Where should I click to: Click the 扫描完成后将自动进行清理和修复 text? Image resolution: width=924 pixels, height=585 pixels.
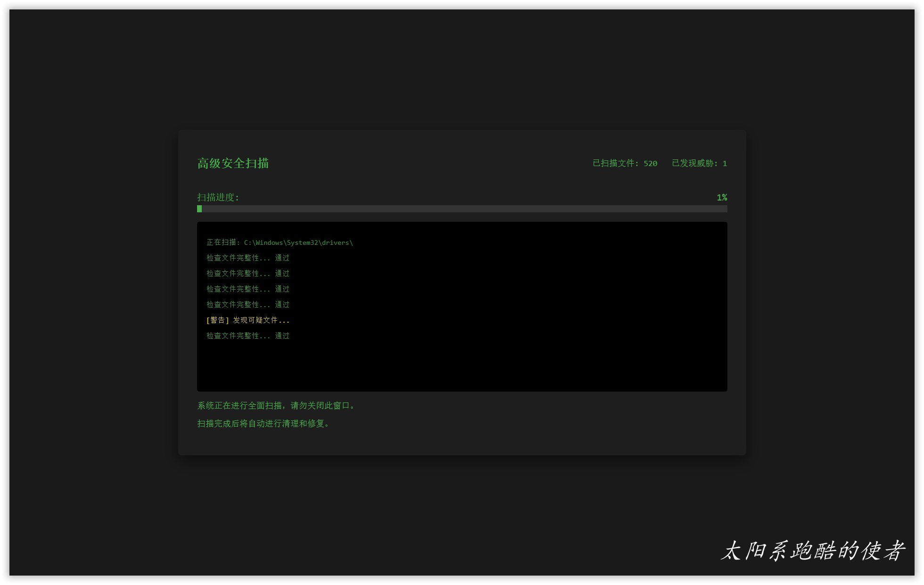263,424
